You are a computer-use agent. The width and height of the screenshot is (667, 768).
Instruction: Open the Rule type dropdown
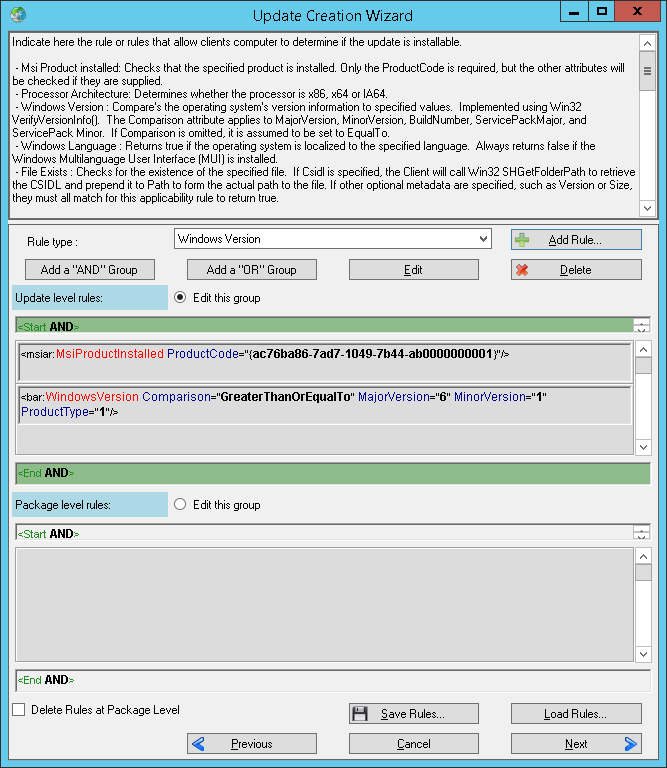coord(333,239)
